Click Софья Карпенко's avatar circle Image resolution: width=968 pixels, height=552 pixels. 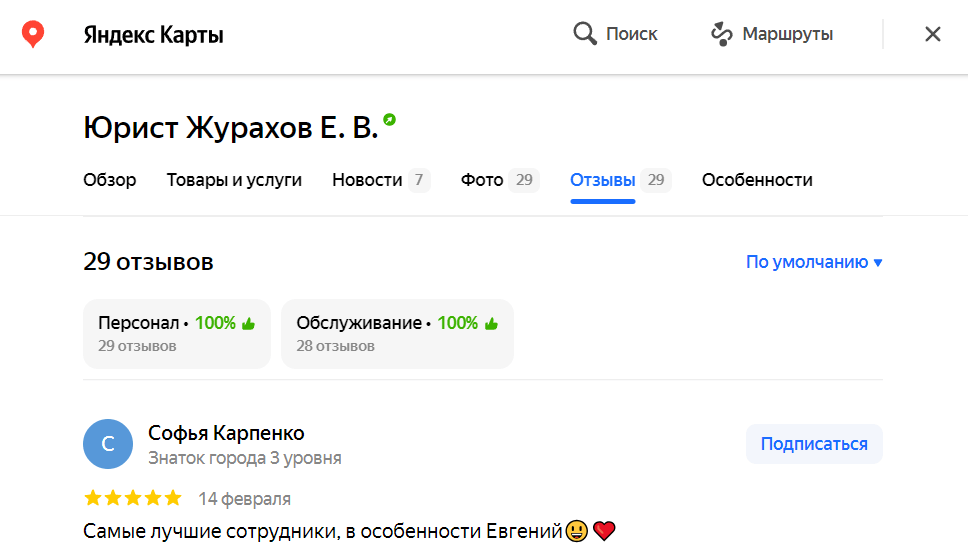click(108, 444)
